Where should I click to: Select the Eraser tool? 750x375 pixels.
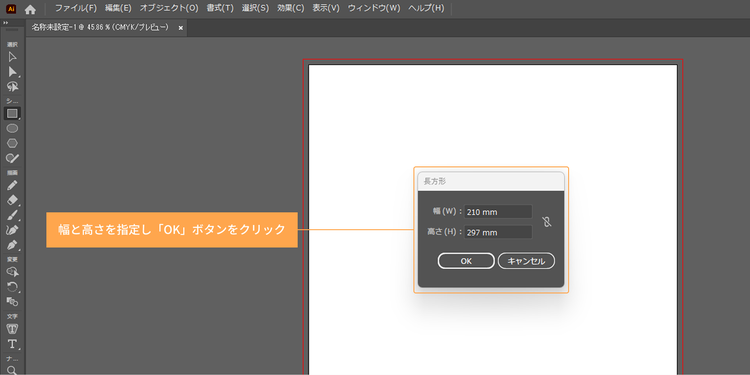click(12, 200)
